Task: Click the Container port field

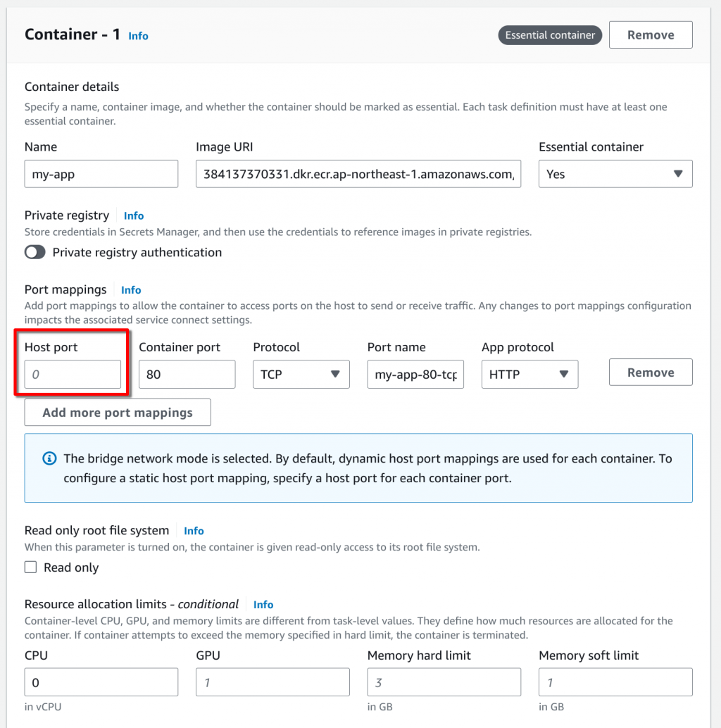Action: tap(187, 375)
